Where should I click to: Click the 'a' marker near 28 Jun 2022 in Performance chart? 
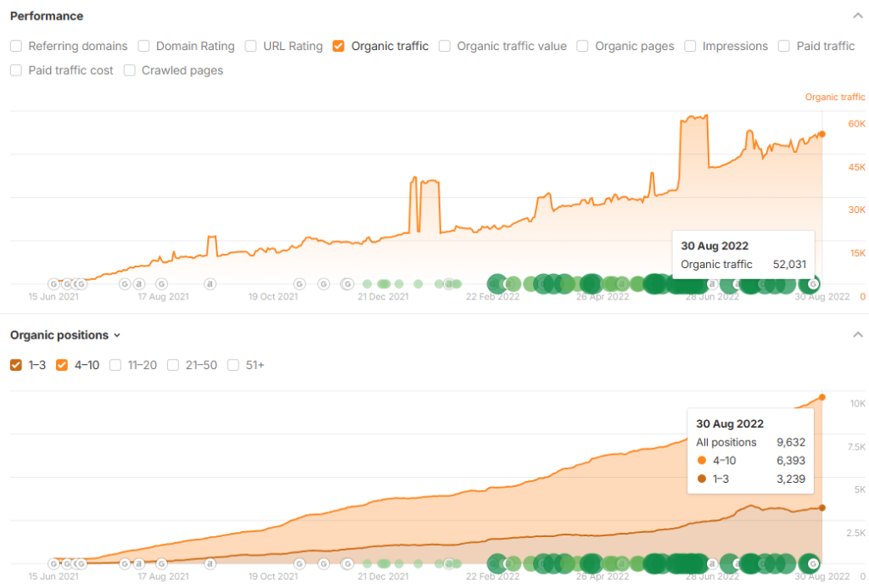pos(712,283)
